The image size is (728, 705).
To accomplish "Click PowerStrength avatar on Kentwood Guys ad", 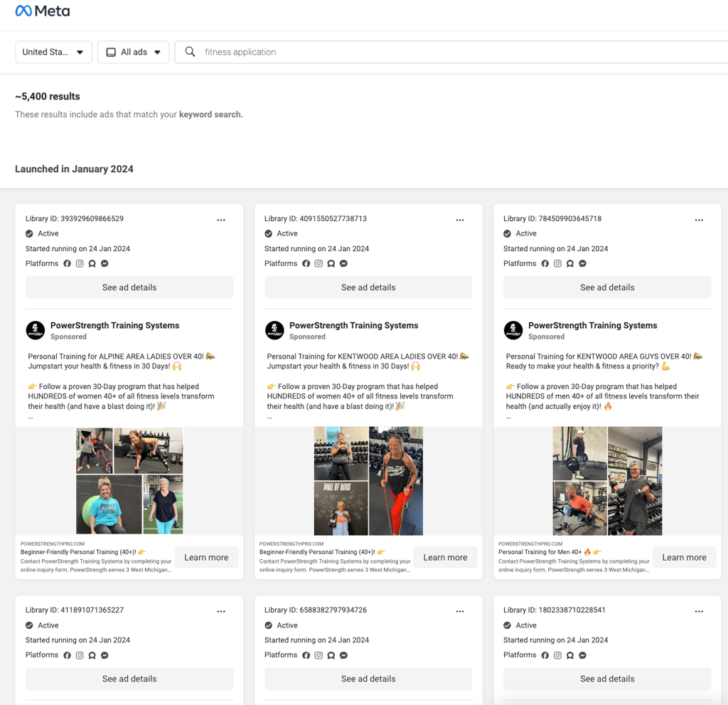I will click(513, 330).
